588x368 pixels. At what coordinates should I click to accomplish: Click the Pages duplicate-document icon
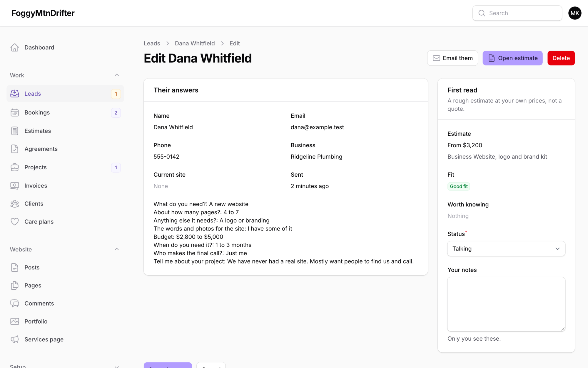tap(15, 285)
